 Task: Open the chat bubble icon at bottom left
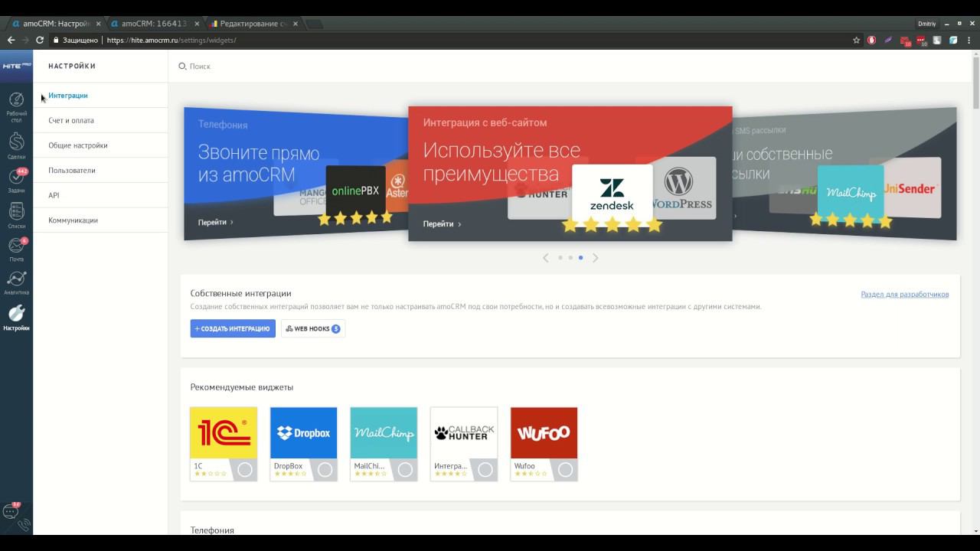tap(11, 511)
